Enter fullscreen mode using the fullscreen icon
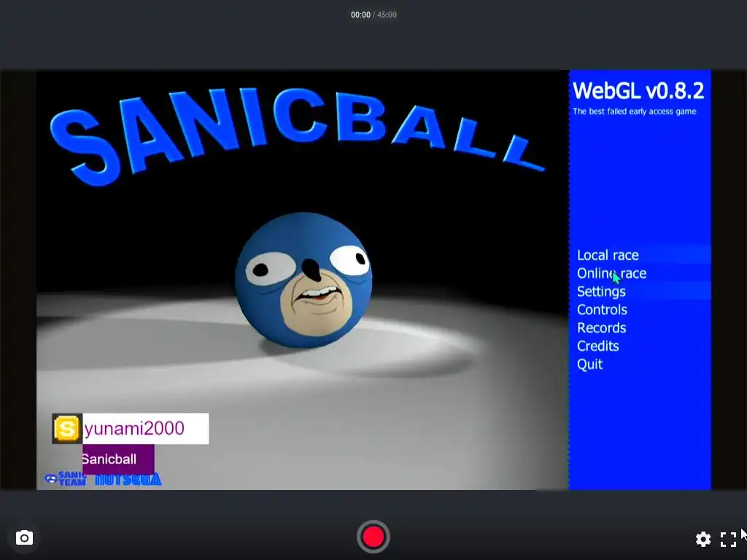This screenshot has width=747, height=560. tap(728, 539)
